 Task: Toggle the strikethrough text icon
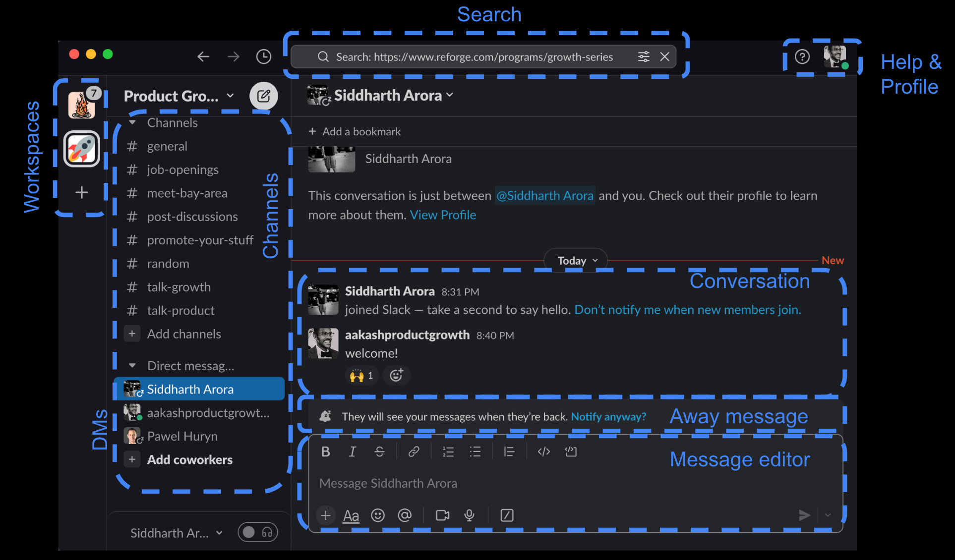click(x=378, y=452)
